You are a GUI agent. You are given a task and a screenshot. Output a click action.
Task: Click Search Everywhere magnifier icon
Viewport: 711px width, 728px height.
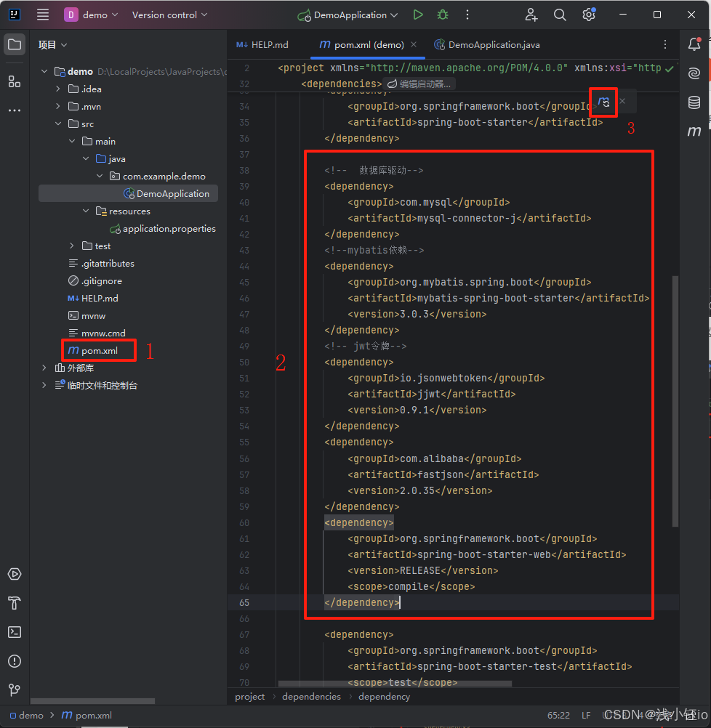[x=560, y=15]
